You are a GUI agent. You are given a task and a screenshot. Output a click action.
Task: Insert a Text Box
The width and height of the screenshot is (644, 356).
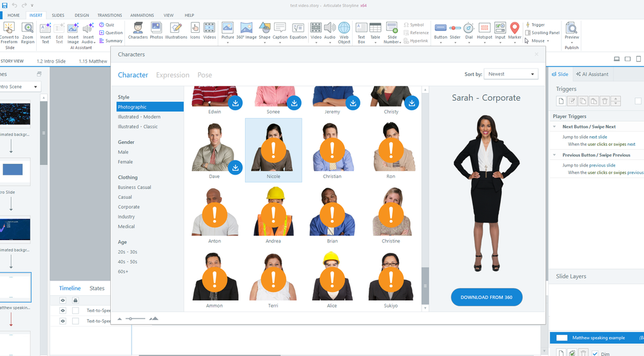point(362,33)
